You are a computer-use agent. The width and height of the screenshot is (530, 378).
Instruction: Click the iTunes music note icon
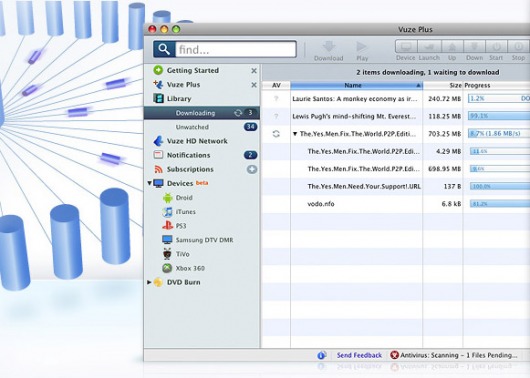(167, 212)
